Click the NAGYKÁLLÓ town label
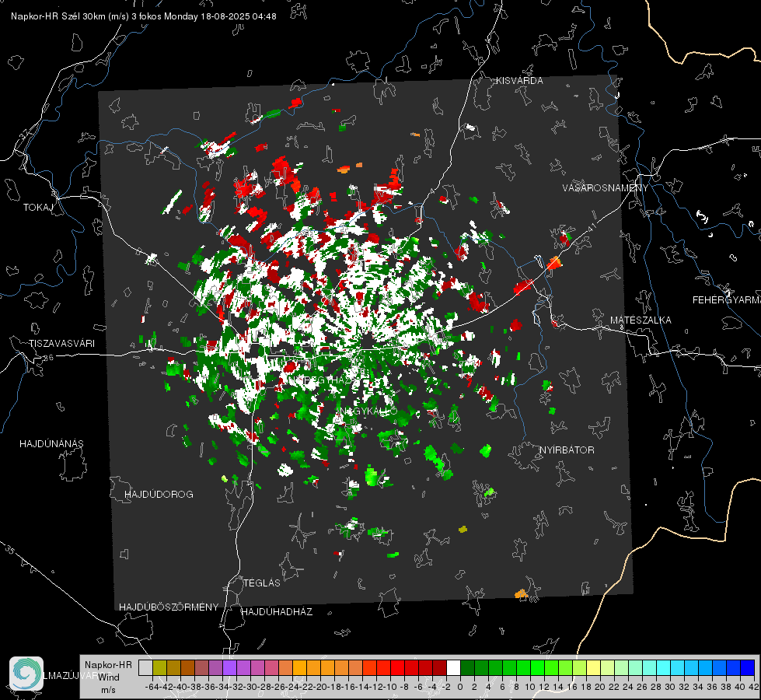 coord(368,411)
